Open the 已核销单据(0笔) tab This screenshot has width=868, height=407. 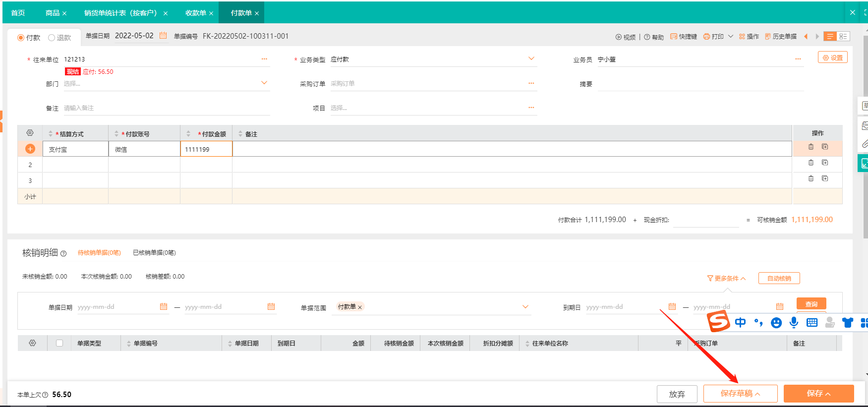coord(154,253)
